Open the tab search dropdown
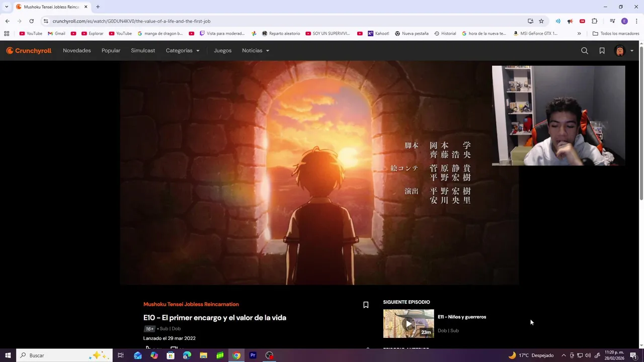Screen dimensions: 644x362 [7, 7]
